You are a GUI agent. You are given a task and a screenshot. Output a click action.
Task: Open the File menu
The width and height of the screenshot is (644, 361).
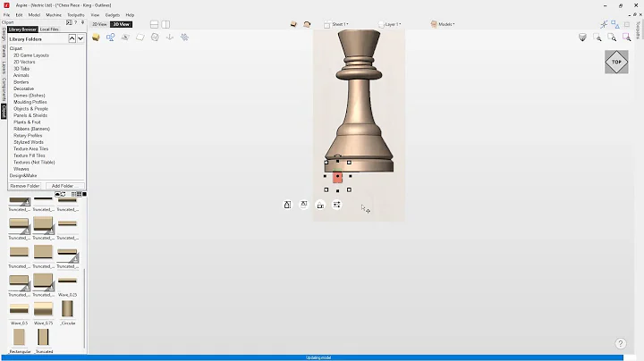click(x=6, y=15)
